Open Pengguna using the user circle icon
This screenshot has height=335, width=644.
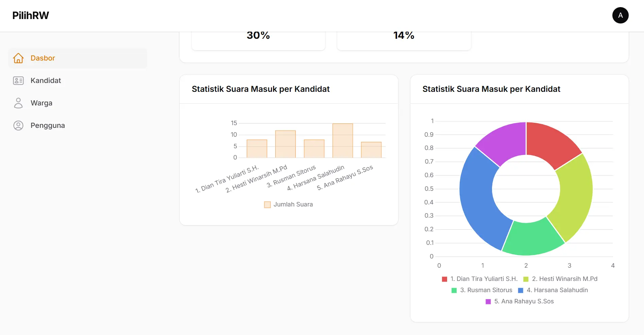[18, 125]
